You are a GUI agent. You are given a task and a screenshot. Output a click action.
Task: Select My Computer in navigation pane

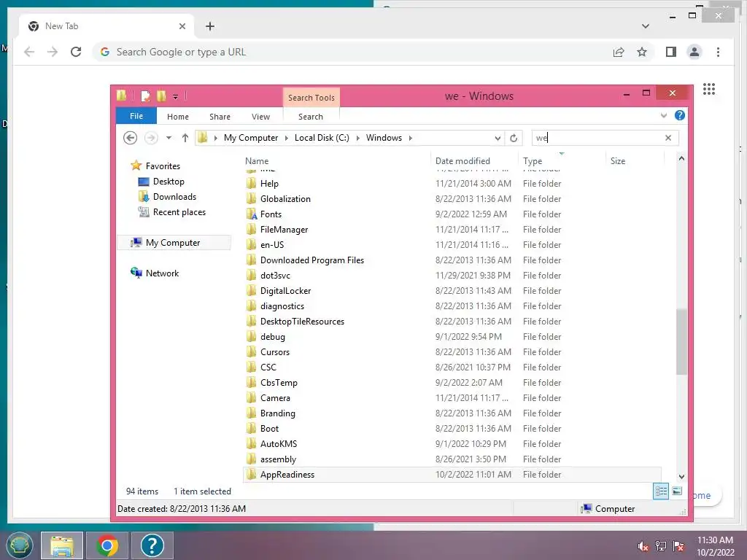point(174,242)
